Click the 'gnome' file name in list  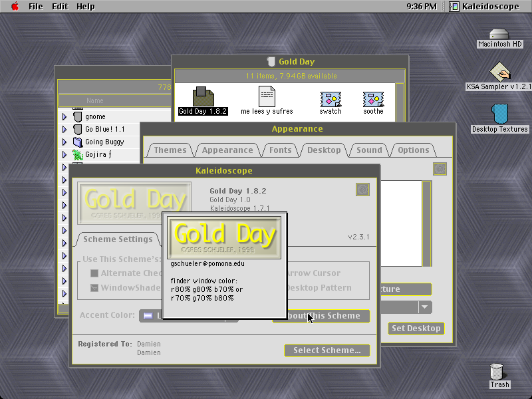[x=95, y=117]
